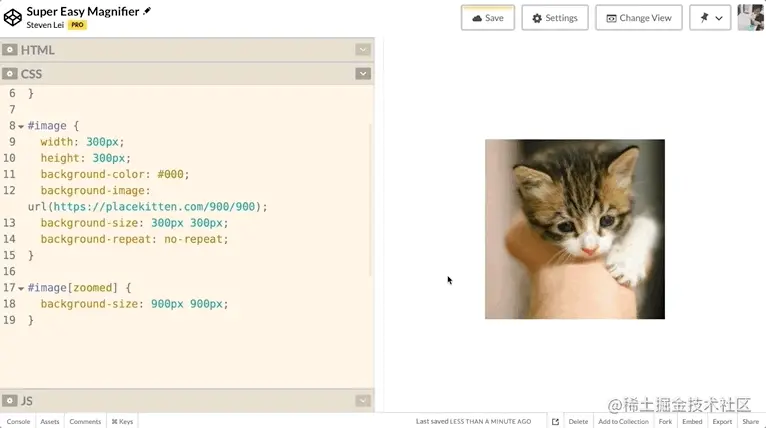Click the Last saved status text
766x428 pixels.
(x=473, y=421)
